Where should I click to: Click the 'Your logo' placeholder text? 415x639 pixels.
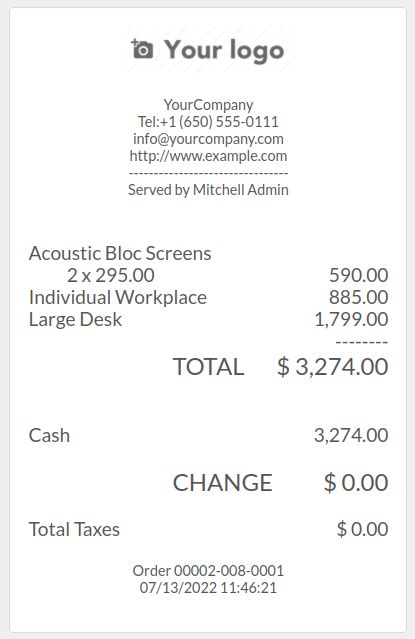pyautogui.click(x=224, y=50)
